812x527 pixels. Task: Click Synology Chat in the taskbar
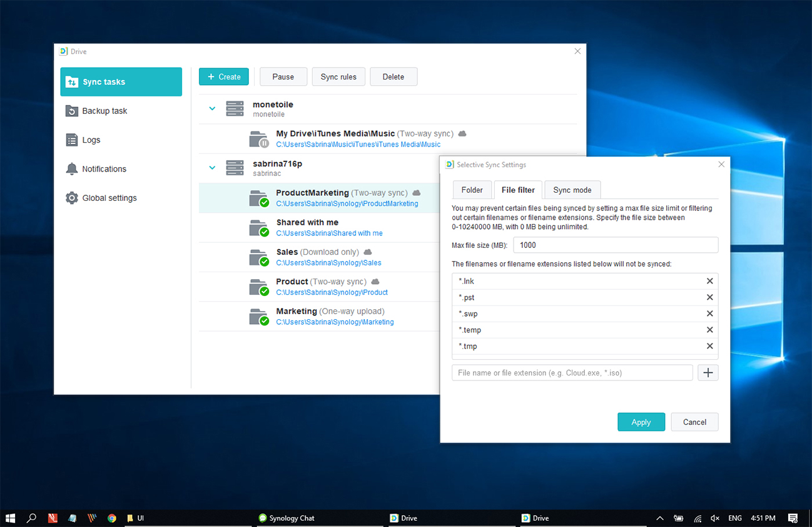pyautogui.click(x=287, y=518)
